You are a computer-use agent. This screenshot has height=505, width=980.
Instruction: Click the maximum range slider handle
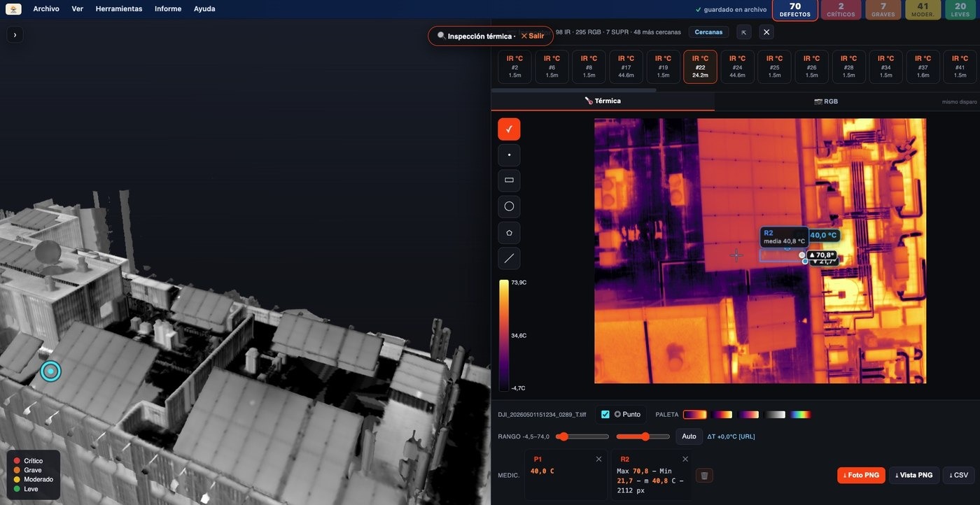point(645,436)
